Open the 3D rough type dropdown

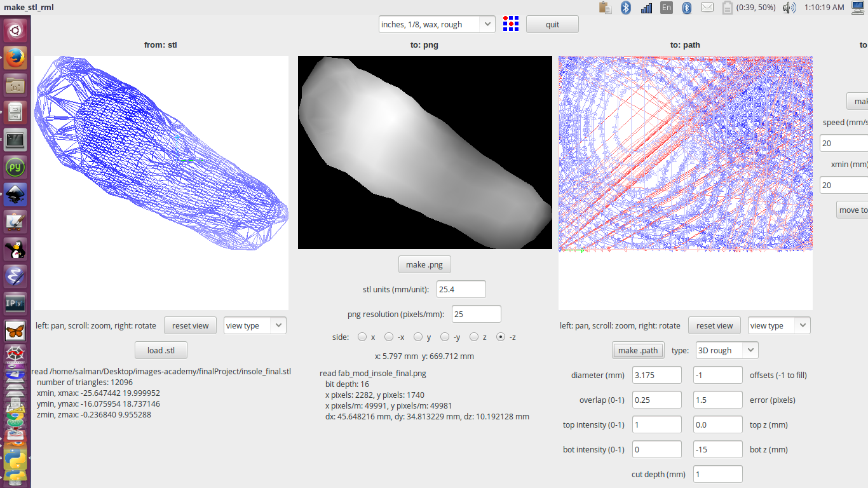tap(726, 349)
